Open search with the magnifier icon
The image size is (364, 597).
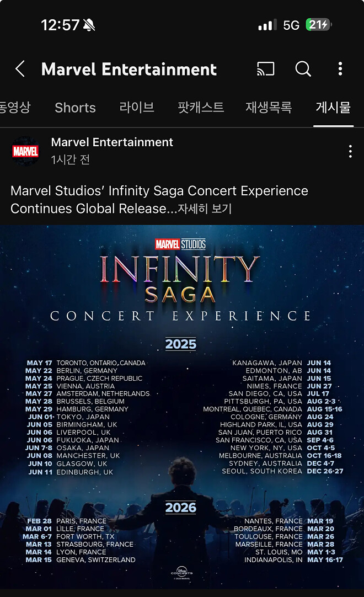(x=303, y=69)
